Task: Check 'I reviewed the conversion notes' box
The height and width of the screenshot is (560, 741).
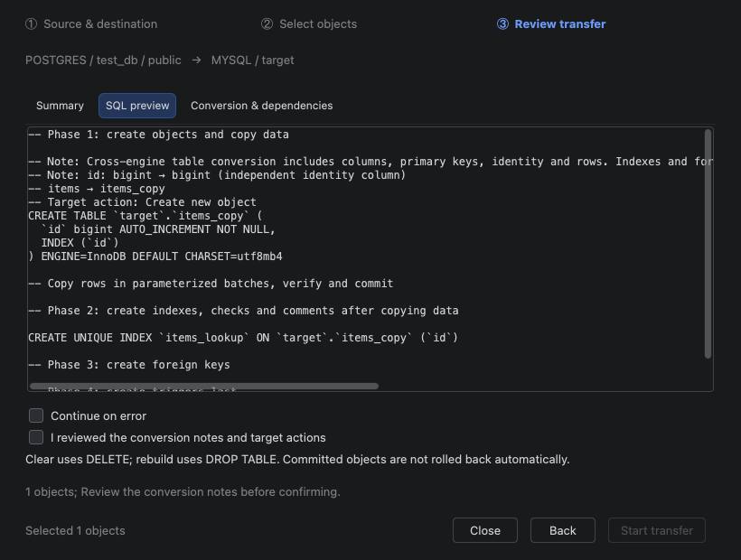Action: (36, 437)
